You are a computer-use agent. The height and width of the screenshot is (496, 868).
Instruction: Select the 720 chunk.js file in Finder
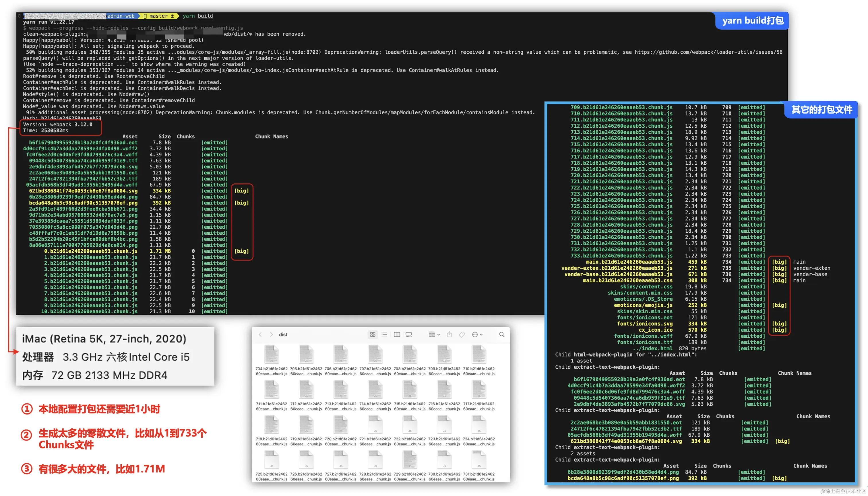(341, 425)
